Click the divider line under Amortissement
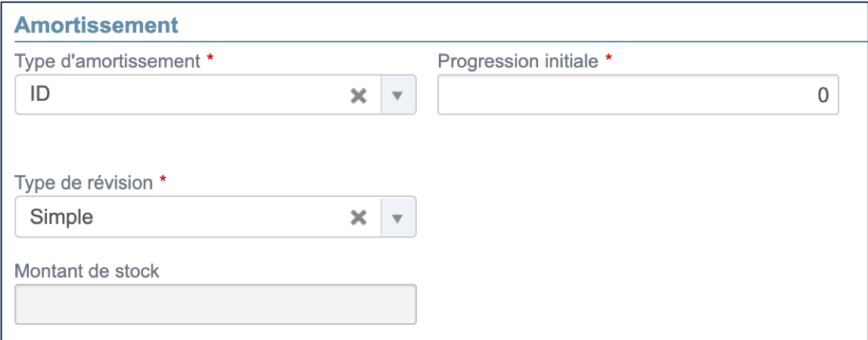The height and width of the screenshot is (340, 868). click(439, 41)
